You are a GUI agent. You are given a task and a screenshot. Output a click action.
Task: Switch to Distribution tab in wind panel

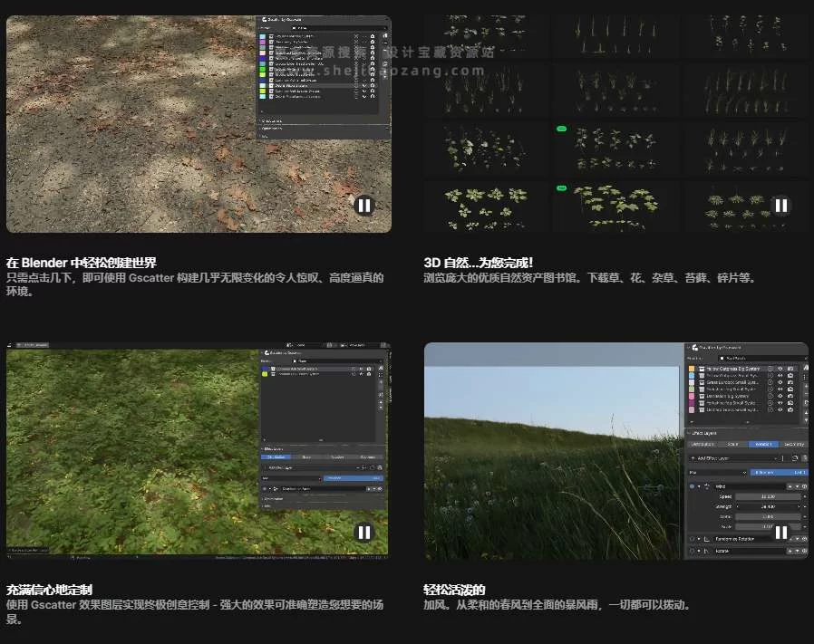pos(703,444)
